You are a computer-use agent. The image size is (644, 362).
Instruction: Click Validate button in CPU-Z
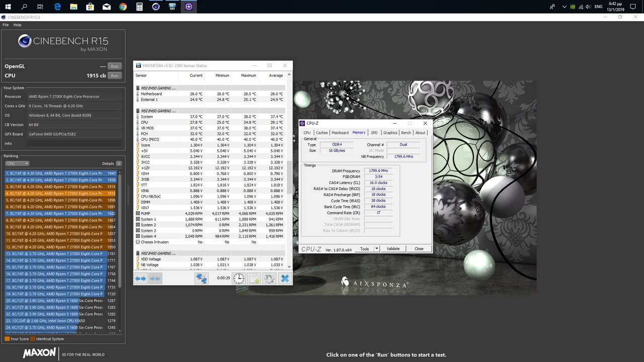393,249
